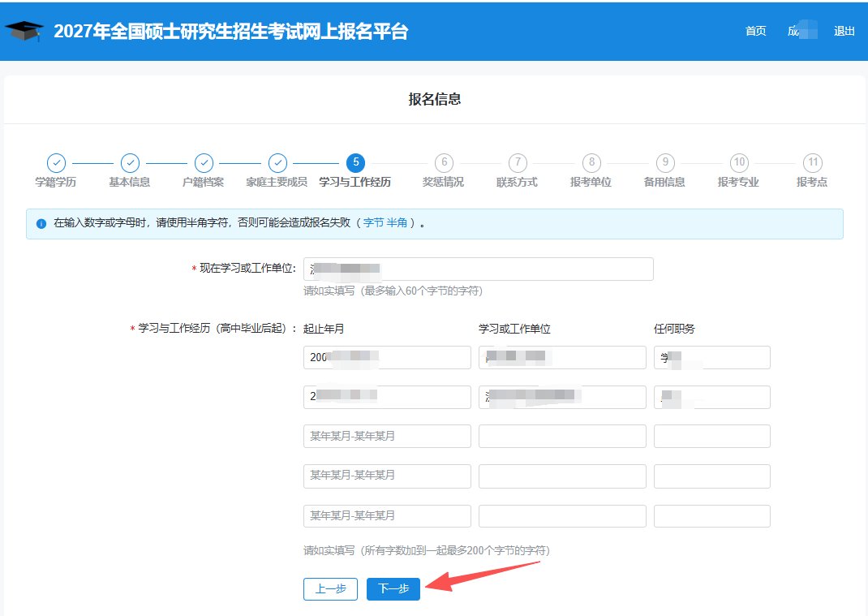The height and width of the screenshot is (616, 868).
Task: Click step 8 circle 报考单位
Action: coord(591,163)
